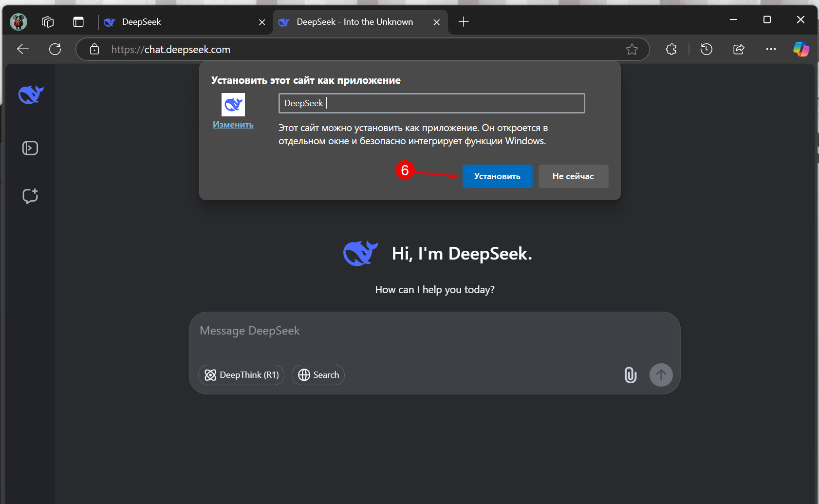Edit the app name field containing DeepSeek
Viewport: 819px width, 504px height.
pos(432,103)
